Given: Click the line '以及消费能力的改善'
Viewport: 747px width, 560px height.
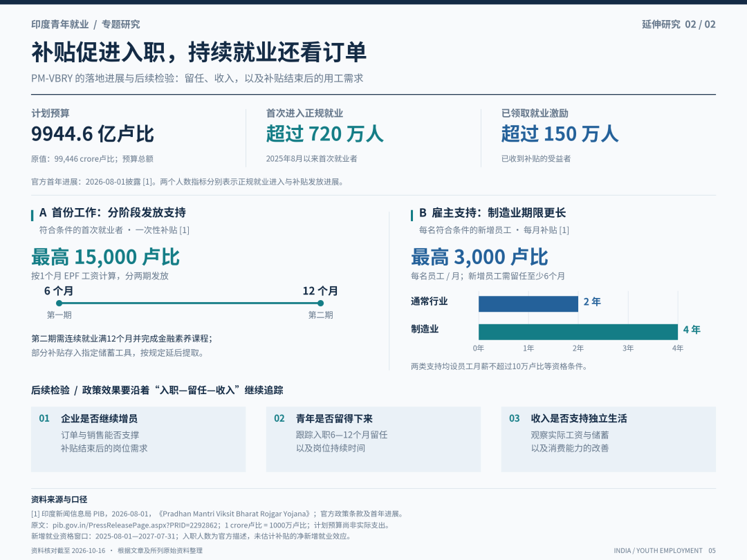Looking at the screenshot, I should coord(570,449).
